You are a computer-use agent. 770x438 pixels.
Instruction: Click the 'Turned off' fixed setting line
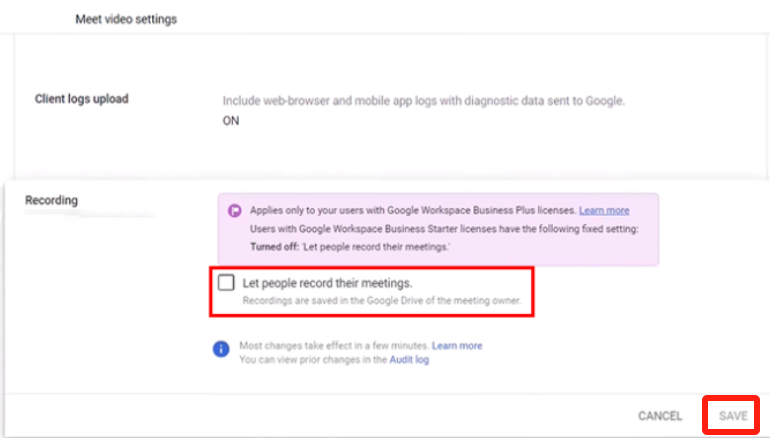tap(350, 247)
